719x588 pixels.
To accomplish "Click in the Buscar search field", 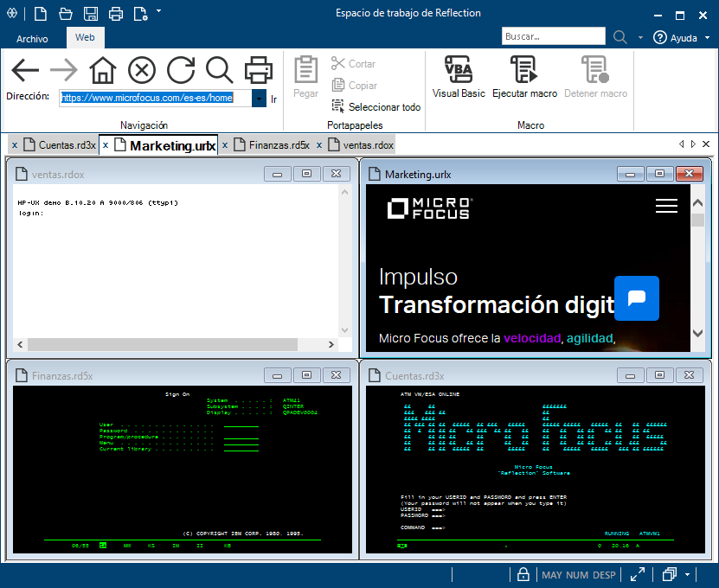I will pyautogui.click(x=553, y=37).
